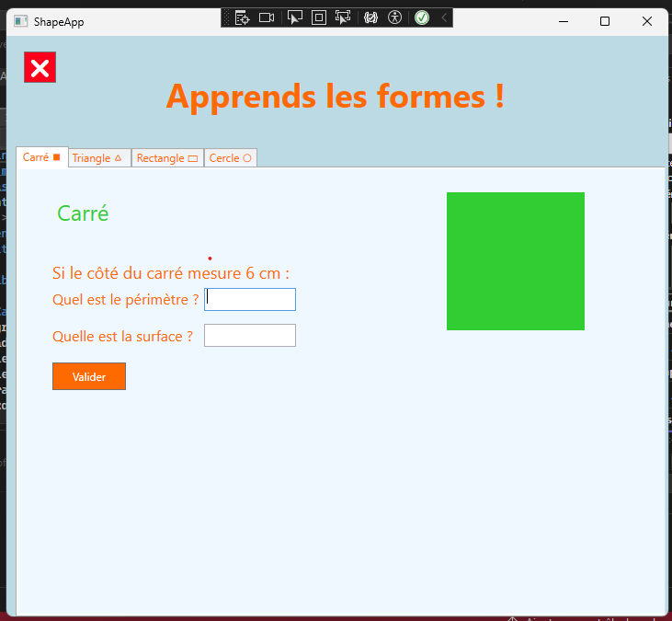
Task: Activate the Select Element pointer tool
Action: [x=295, y=17]
